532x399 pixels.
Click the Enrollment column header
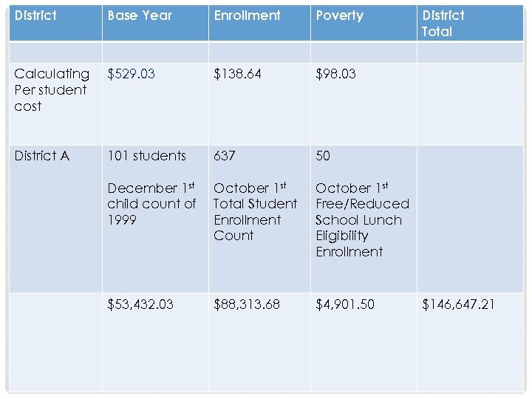(x=247, y=16)
